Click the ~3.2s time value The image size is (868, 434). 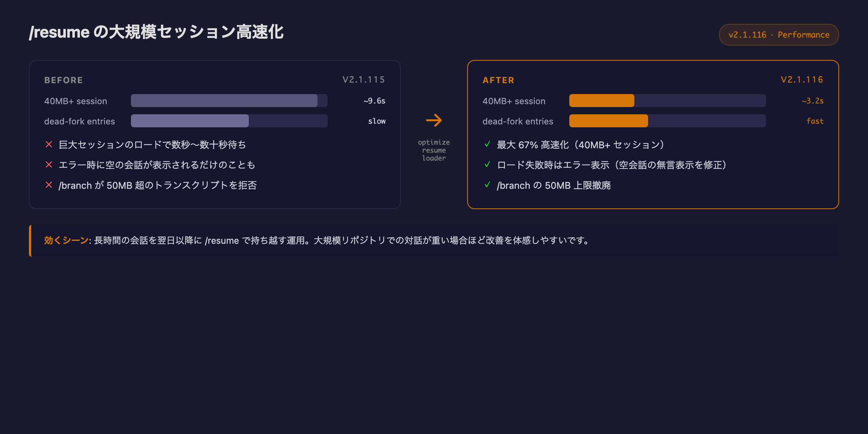pos(813,101)
